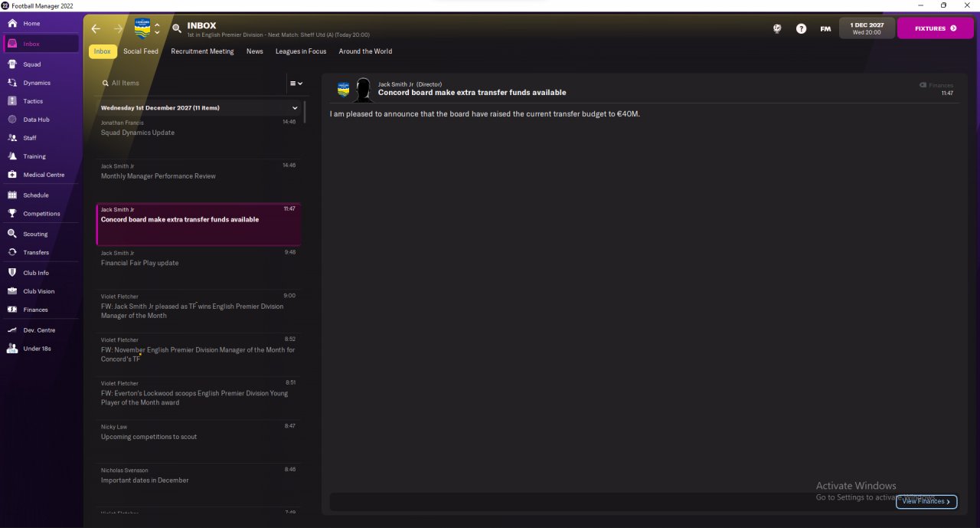Screen dimensions: 980x528
Task: Open the Medical Centre icon
Action: [x=12, y=175]
